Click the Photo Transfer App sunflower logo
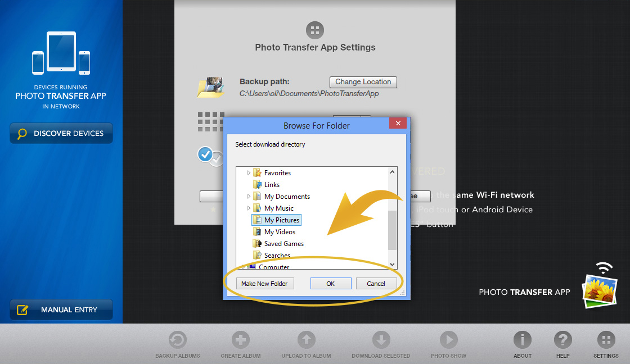The width and height of the screenshot is (630, 364). 600,292
